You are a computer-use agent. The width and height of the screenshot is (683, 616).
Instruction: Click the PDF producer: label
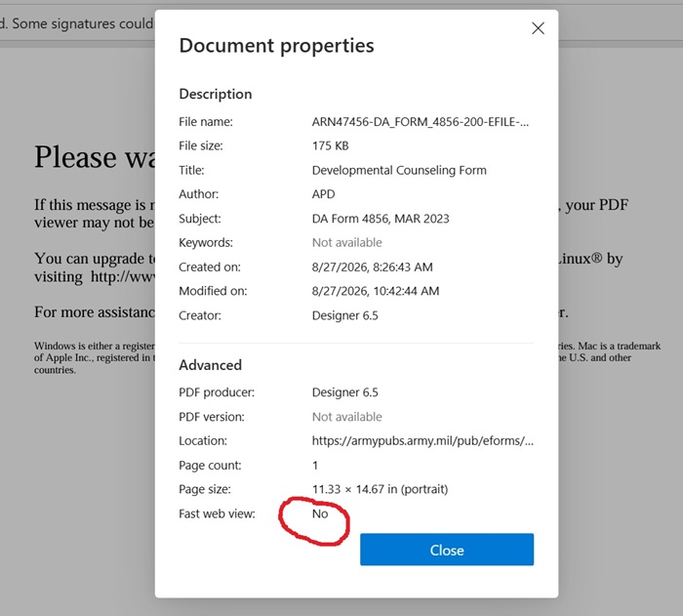pyautogui.click(x=217, y=392)
